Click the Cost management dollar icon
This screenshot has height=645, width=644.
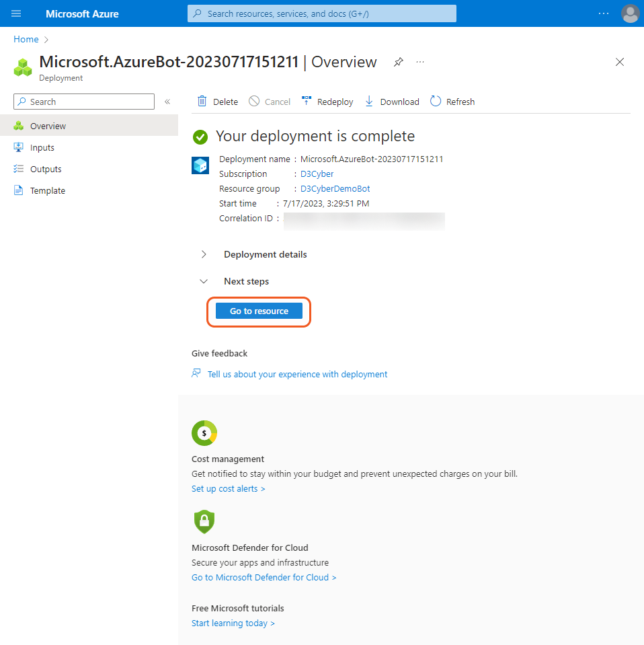204,433
